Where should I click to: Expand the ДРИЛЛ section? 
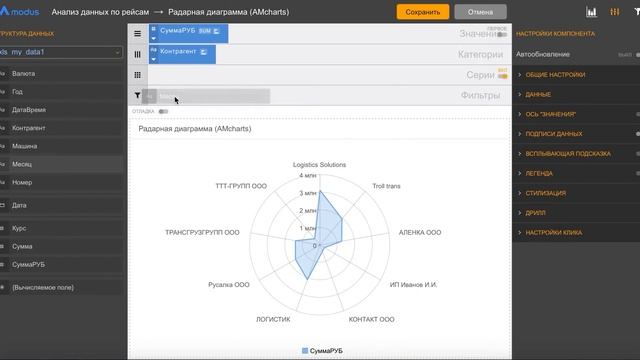coord(576,213)
